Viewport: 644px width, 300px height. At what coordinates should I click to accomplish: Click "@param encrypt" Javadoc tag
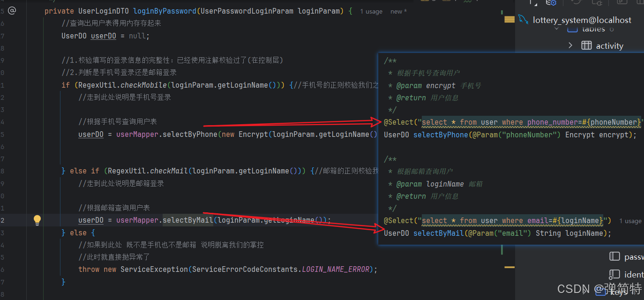(x=426, y=85)
